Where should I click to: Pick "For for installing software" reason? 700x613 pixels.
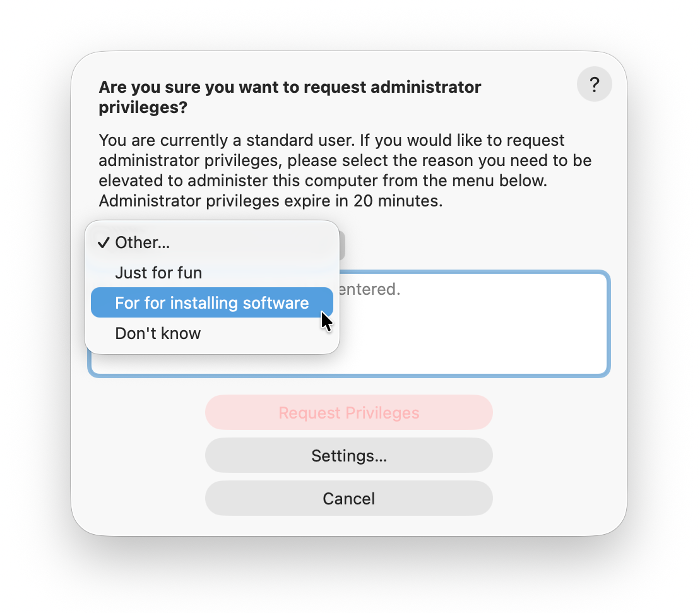pyautogui.click(x=211, y=303)
